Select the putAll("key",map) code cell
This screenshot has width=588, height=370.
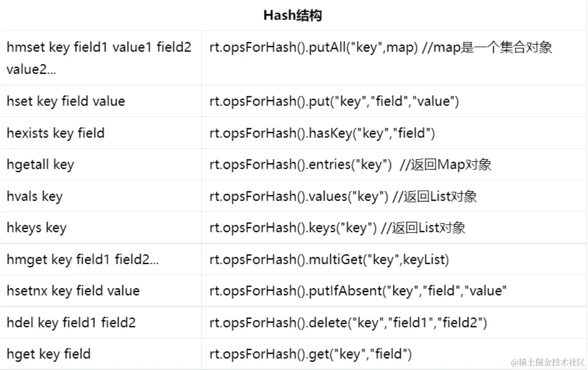tap(381, 48)
